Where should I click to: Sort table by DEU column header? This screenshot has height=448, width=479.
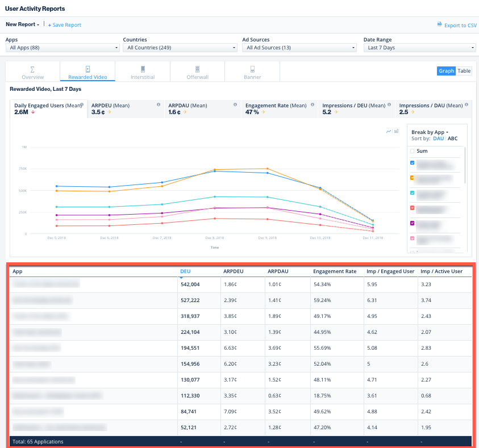(185, 271)
